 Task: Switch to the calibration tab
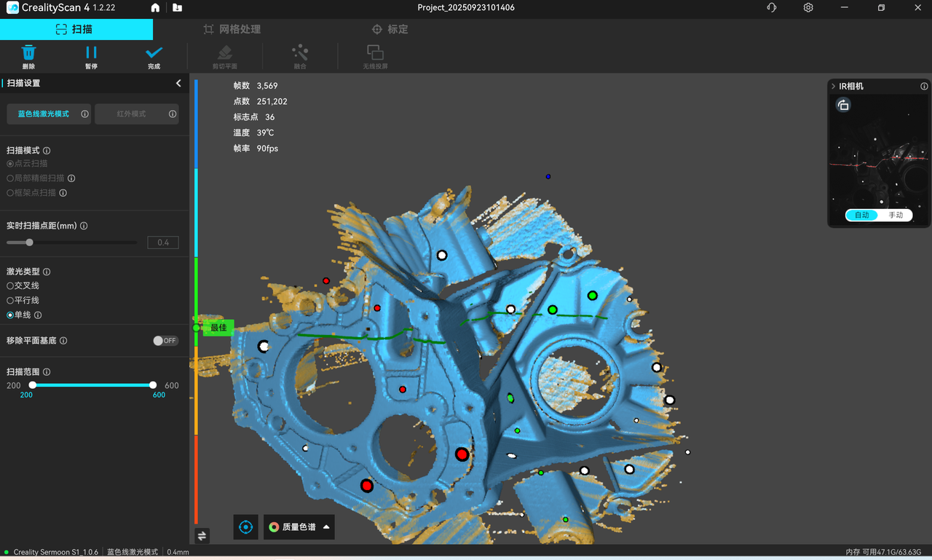pyautogui.click(x=390, y=29)
